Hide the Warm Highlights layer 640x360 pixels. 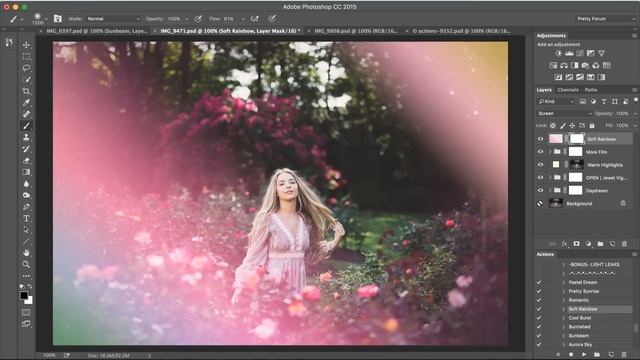tap(540, 165)
